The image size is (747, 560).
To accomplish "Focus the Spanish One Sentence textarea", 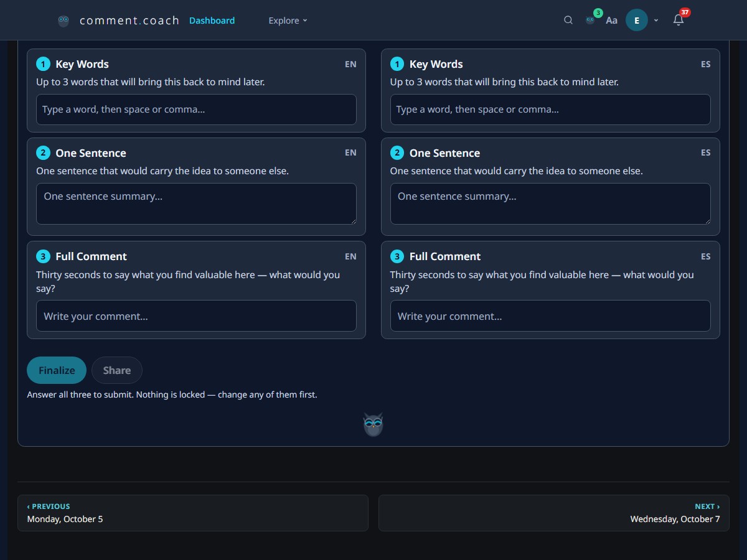I will pos(550,203).
